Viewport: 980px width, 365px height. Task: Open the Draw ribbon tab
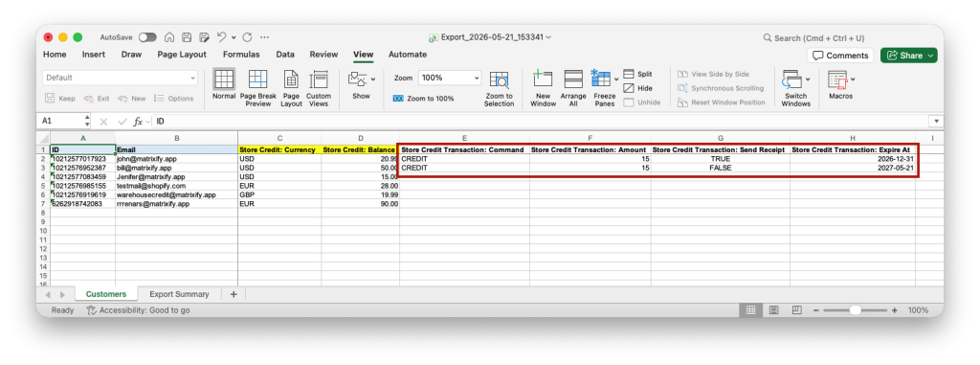(131, 55)
